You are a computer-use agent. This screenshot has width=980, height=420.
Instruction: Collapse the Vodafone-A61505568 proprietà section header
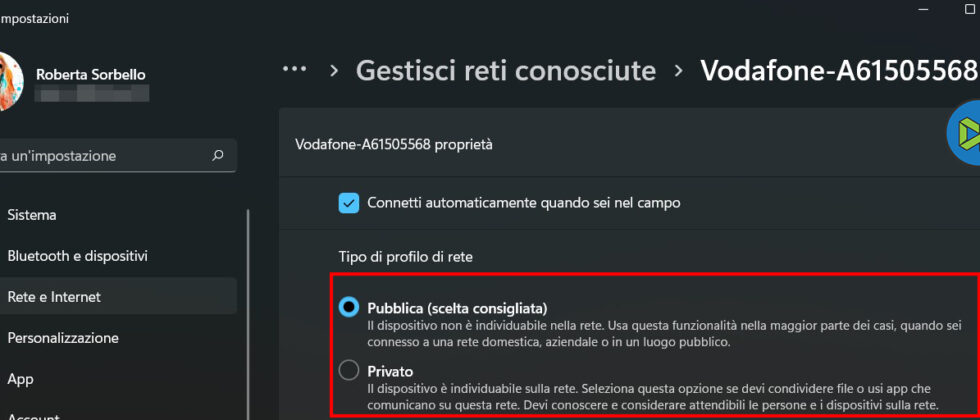click(x=629, y=144)
